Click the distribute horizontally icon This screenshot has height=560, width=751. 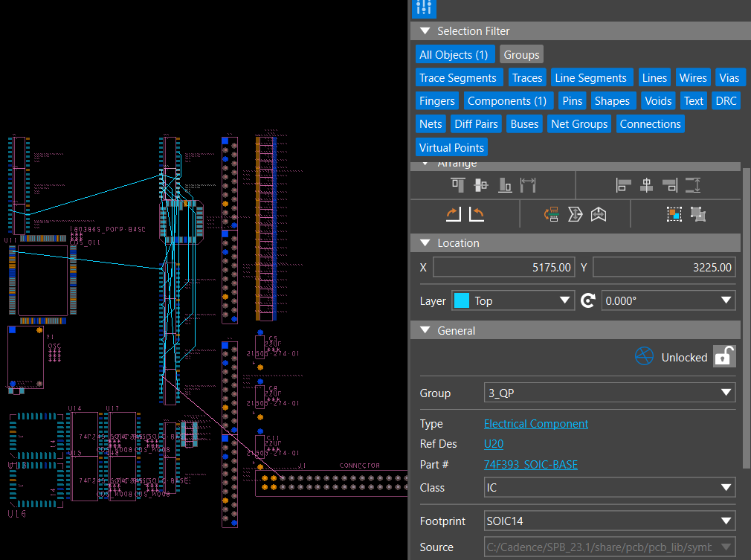[528, 185]
